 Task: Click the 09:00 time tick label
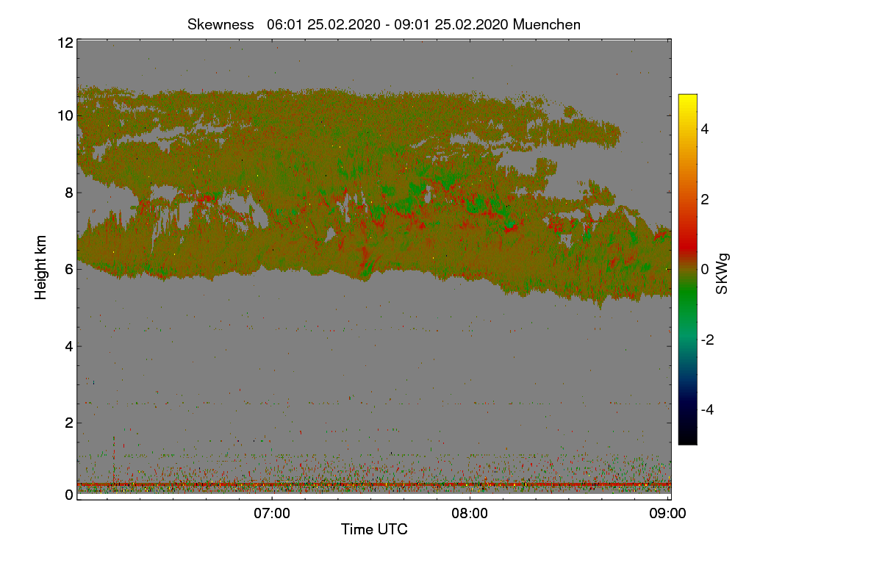pos(668,514)
